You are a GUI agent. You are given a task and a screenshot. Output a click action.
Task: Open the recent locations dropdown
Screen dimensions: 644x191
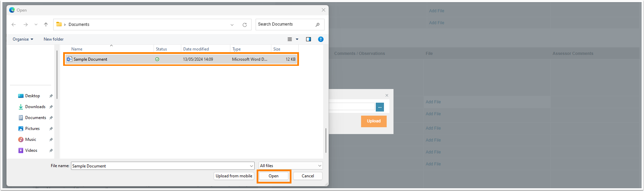click(x=36, y=25)
